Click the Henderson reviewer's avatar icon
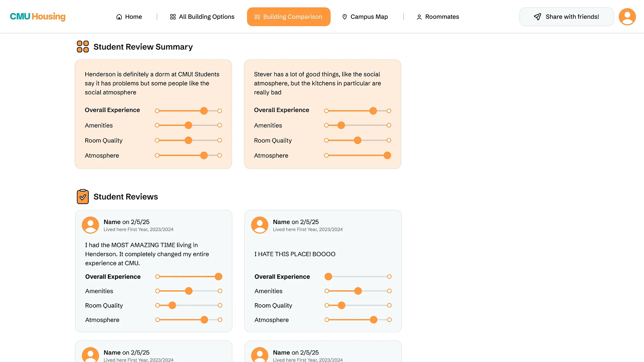The image size is (644, 362). click(90, 225)
